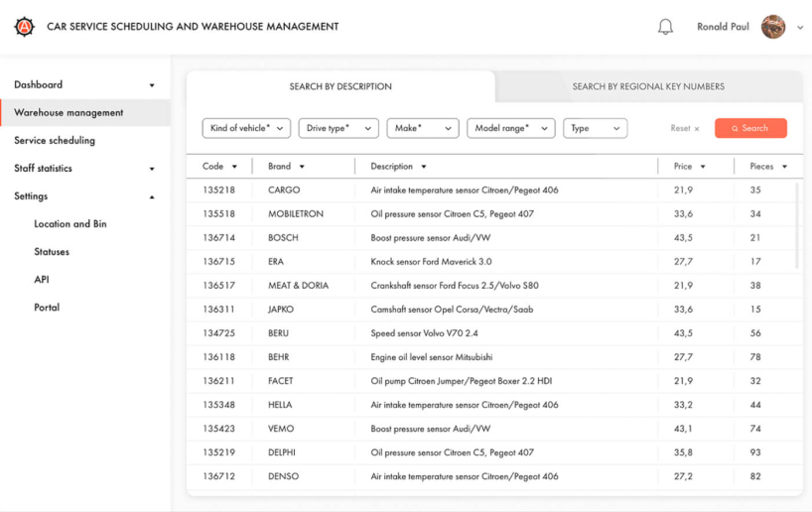Select code 136211 cell
Image resolution: width=812 pixels, height=512 pixels.
click(x=218, y=381)
